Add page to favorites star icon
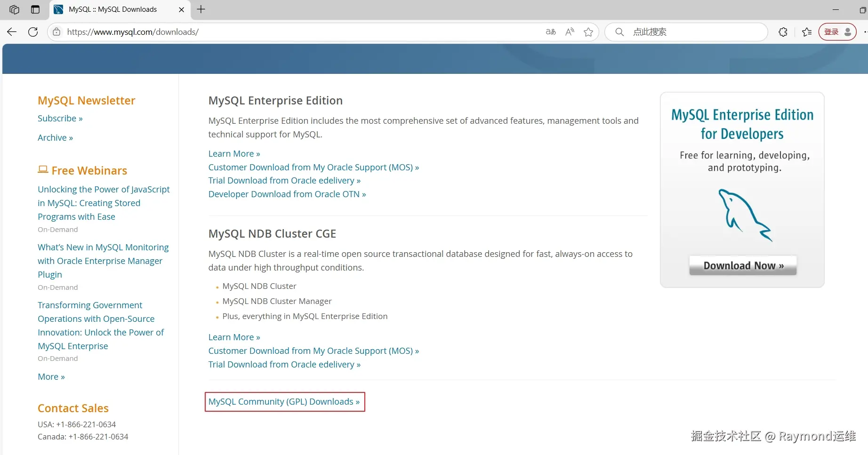 pos(588,32)
